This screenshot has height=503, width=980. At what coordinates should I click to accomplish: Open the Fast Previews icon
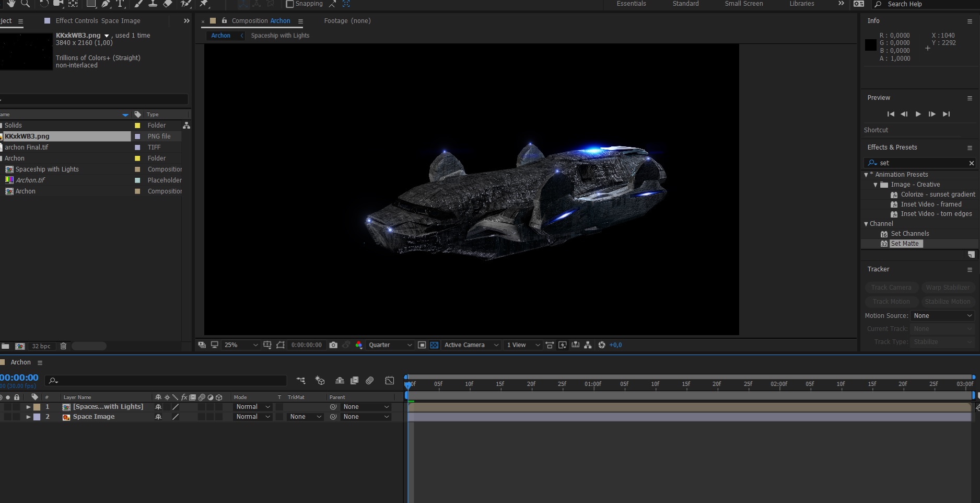[x=563, y=345]
